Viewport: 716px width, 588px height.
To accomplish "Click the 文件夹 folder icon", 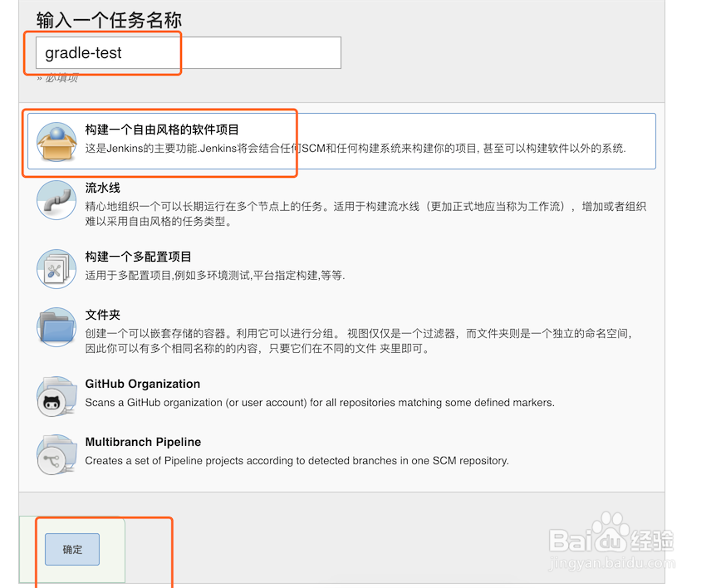I will click(x=55, y=327).
